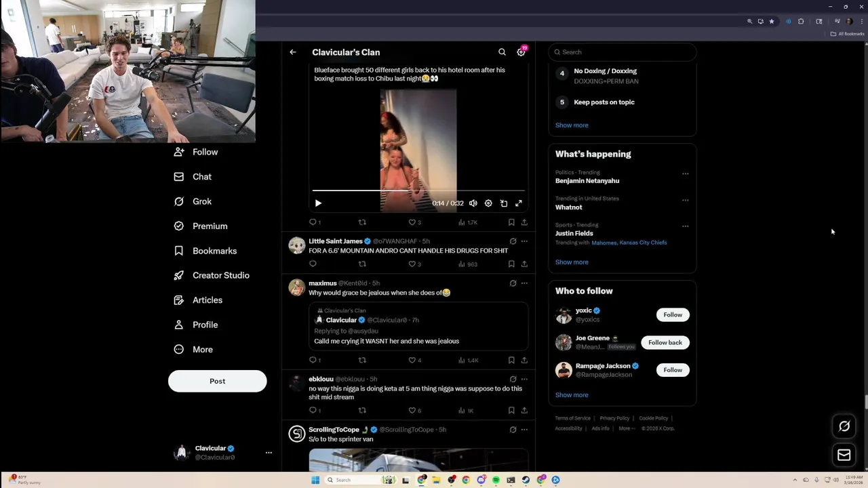The height and width of the screenshot is (488, 868).
Task: Reply to the Little Saint James post
Action: point(313,264)
